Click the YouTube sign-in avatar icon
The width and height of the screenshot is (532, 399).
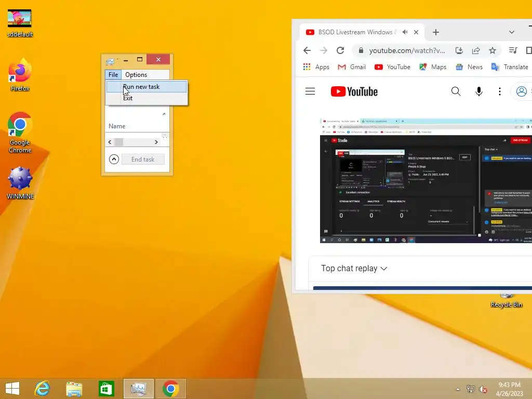pyautogui.click(x=522, y=91)
